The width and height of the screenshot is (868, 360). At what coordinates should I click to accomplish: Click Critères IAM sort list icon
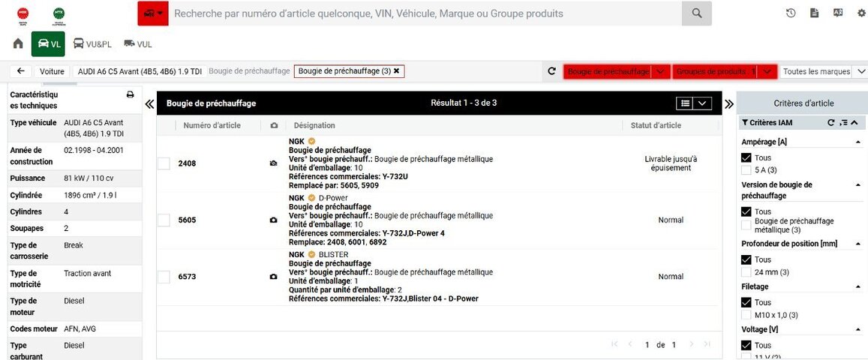pyautogui.click(x=843, y=122)
